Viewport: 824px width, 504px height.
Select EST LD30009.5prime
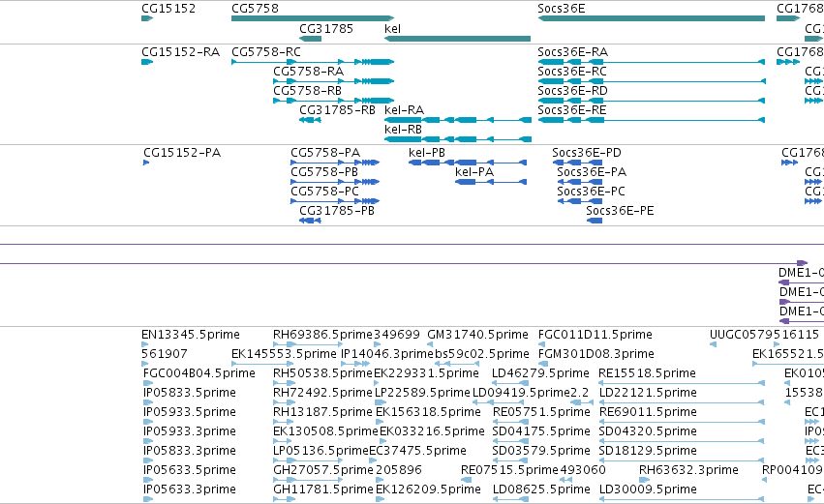(648, 490)
